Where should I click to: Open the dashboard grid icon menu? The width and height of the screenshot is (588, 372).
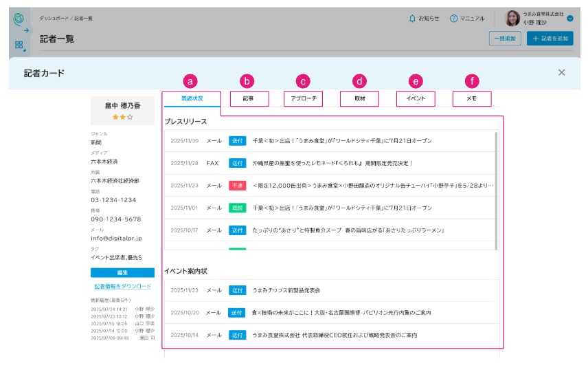19,45
